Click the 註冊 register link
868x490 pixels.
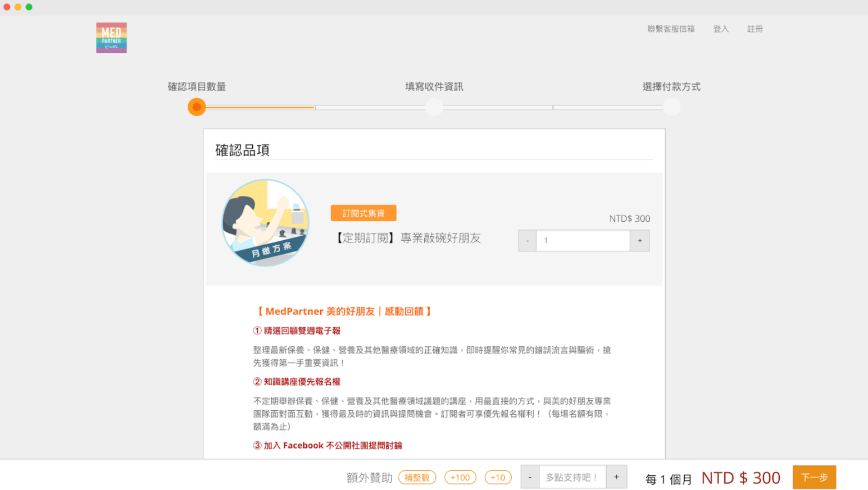click(755, 29)
